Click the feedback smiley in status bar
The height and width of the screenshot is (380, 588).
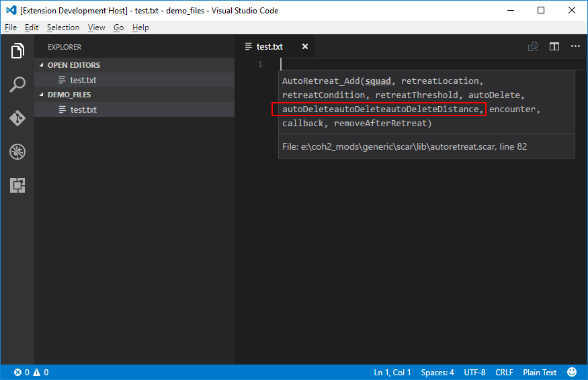click(x=571, y=372)
